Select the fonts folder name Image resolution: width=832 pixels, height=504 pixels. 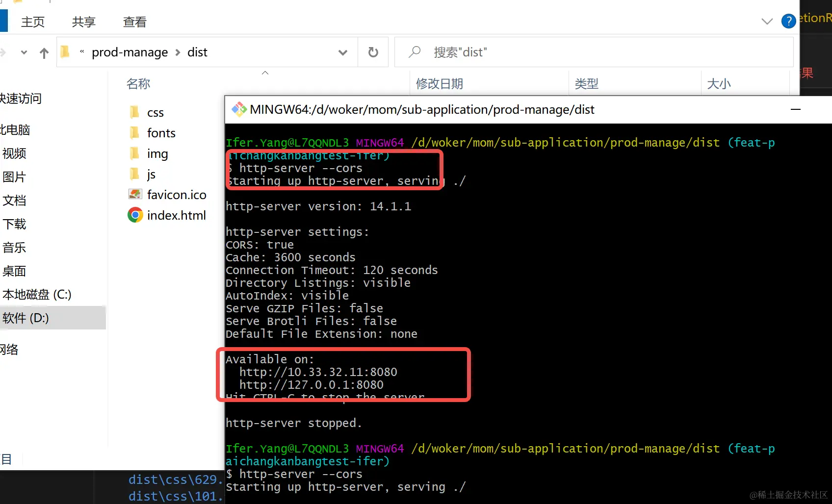161,133
